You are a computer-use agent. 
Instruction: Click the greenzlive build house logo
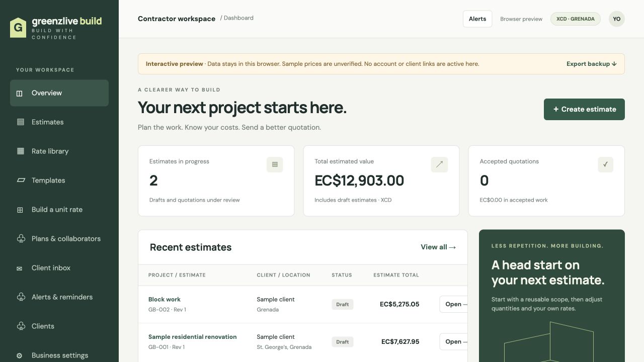(18, 28)
